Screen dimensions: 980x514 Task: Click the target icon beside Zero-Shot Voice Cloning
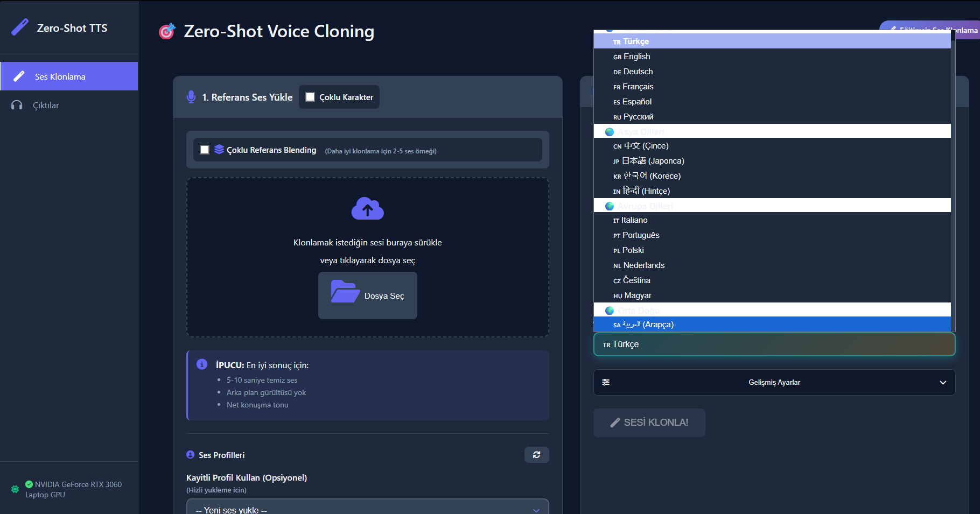[167, 31]
